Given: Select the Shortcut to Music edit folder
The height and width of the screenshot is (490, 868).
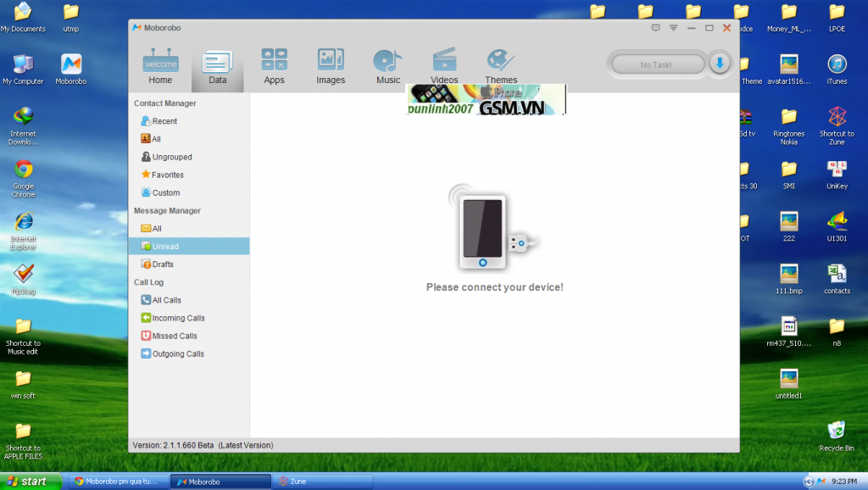Looking at the screenshot, I should [x=23, y=336].
